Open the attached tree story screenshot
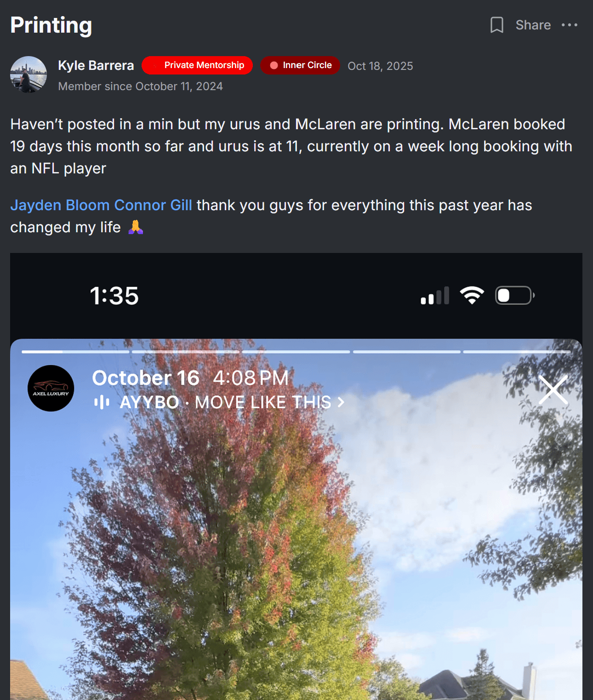The height and width of the screenshot is (700, 593). 296,476
